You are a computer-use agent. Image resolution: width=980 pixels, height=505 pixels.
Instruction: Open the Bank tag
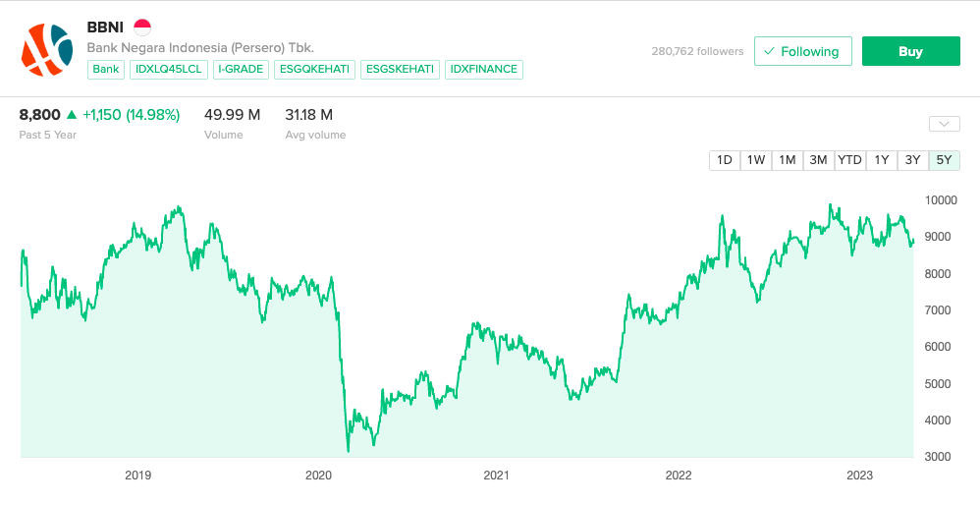106,70
